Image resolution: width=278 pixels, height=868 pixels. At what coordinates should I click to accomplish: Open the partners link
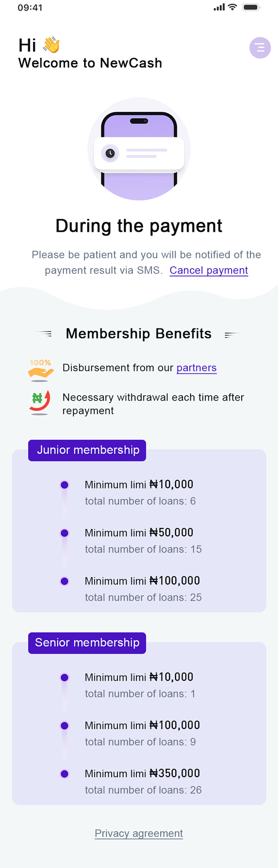[x=196, y=368]
